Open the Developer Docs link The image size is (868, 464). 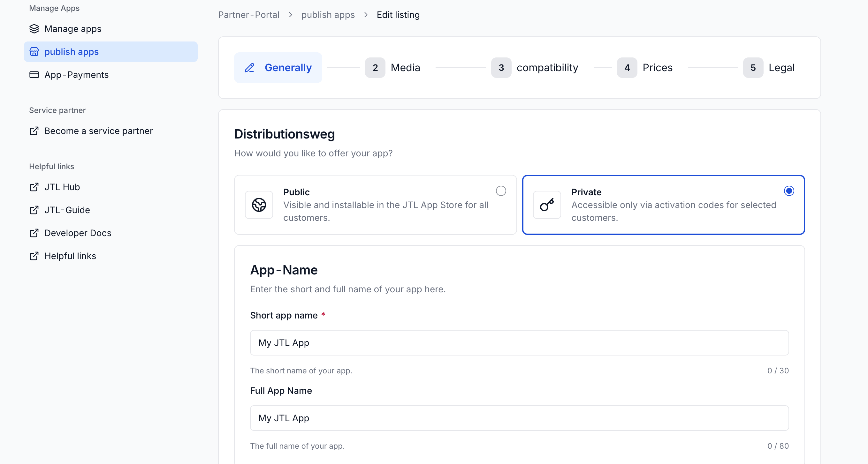coord(110,233)
